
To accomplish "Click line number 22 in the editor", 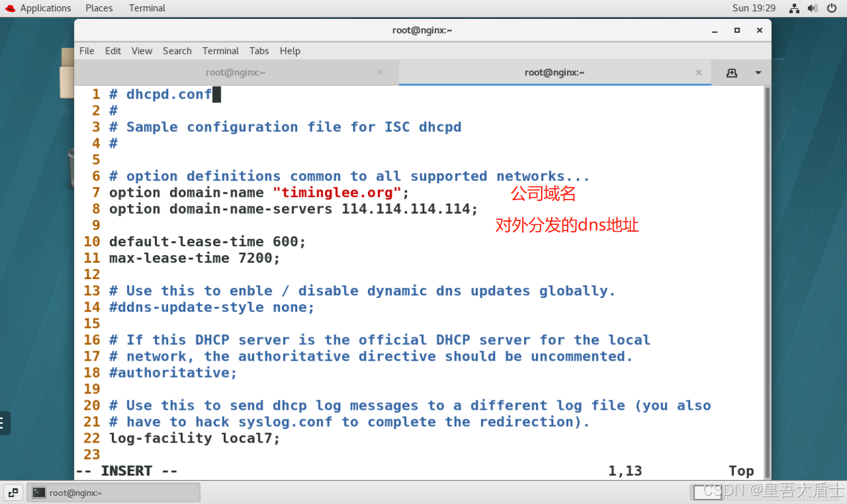I will (92, 439).
